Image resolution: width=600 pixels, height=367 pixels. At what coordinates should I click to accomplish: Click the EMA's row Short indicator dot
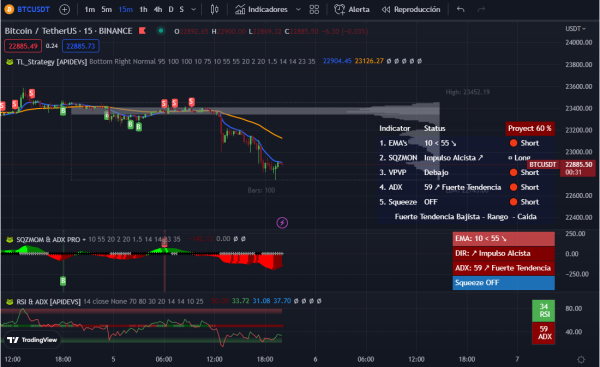514,143
